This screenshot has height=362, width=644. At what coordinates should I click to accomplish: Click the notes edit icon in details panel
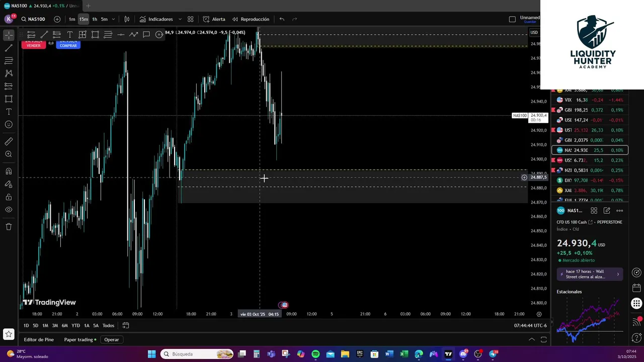coord(607,211)
